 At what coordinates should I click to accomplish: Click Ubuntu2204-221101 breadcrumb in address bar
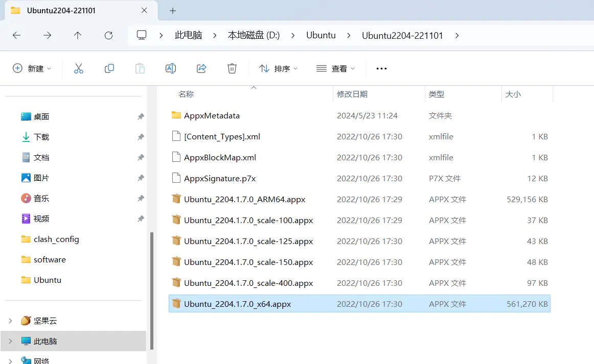pyautogui.click(x=402, y=36)
